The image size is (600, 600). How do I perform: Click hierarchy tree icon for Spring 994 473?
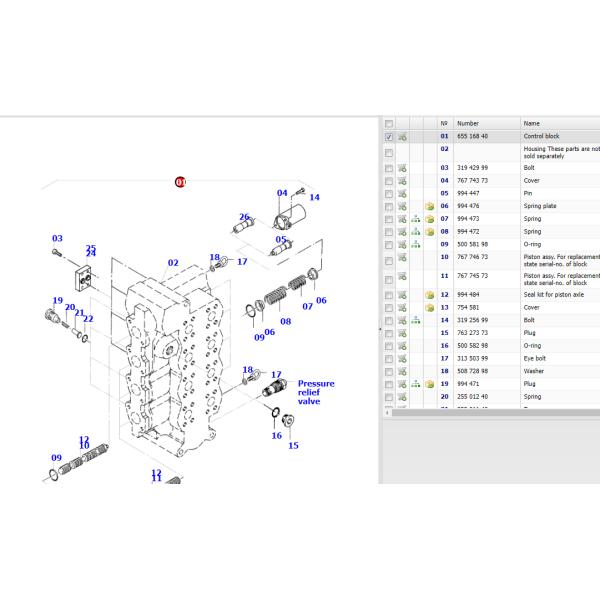(x=416, y=218)
